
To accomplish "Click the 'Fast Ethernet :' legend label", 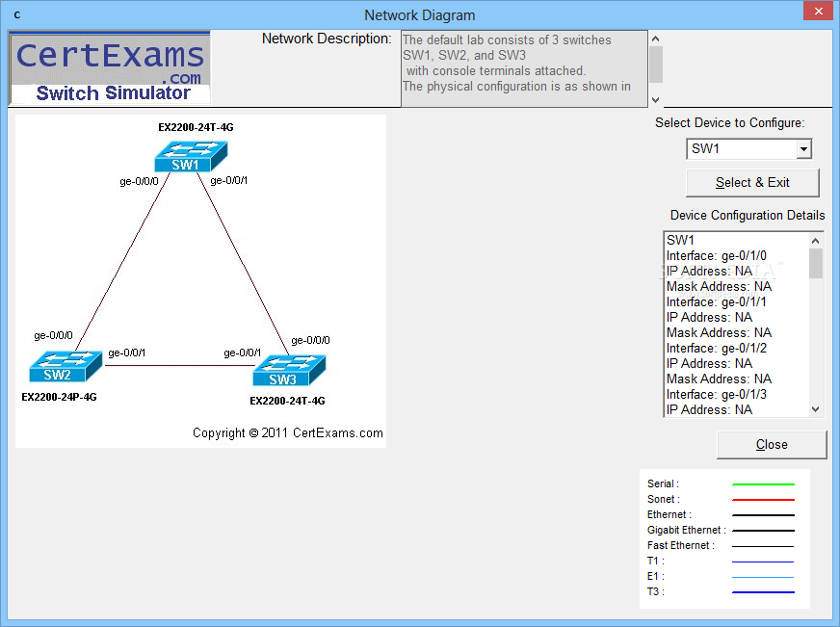I will click(680, 545).
